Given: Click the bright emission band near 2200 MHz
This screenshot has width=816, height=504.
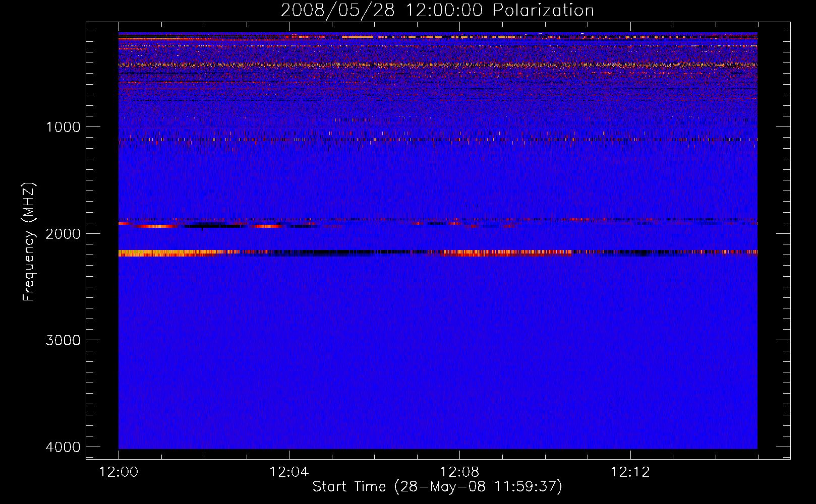Looking at the screenshot, I should 438,253.
